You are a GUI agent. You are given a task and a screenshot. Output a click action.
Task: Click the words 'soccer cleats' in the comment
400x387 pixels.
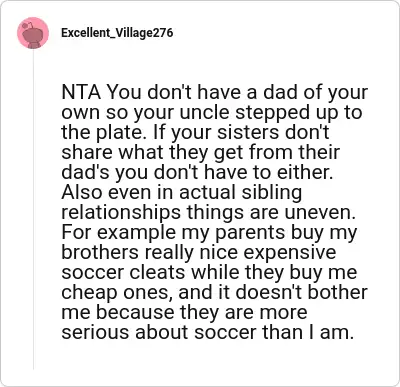coord(123,272)
